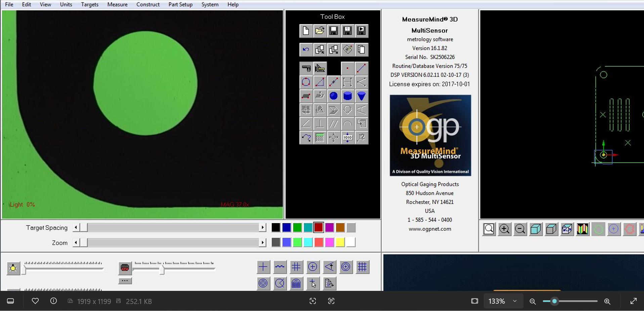644x311 pixels.
Task: Choose the cone feature tool
Action: [x=361, y=96]
